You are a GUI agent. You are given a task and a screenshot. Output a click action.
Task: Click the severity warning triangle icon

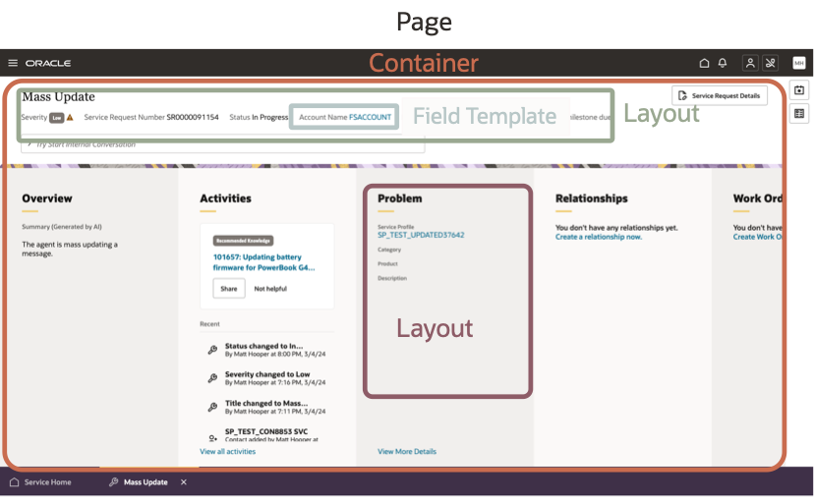point(70,117)
